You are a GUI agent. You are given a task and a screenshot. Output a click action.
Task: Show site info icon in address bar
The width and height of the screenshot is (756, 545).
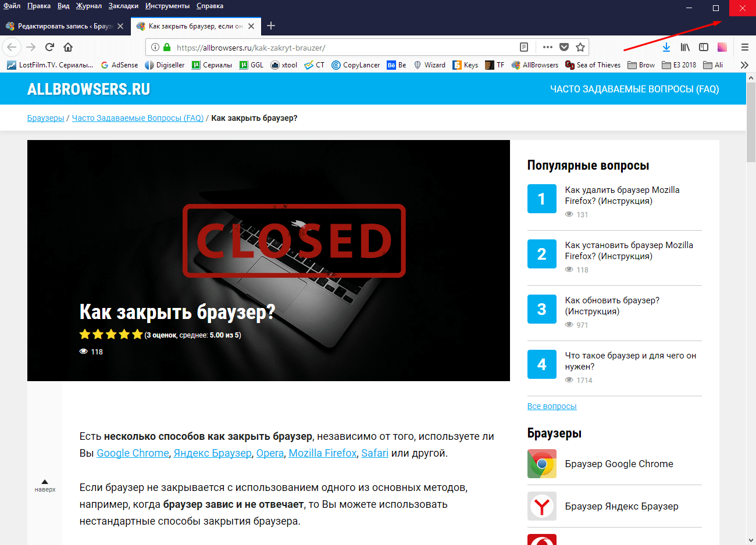coord(155,48)
